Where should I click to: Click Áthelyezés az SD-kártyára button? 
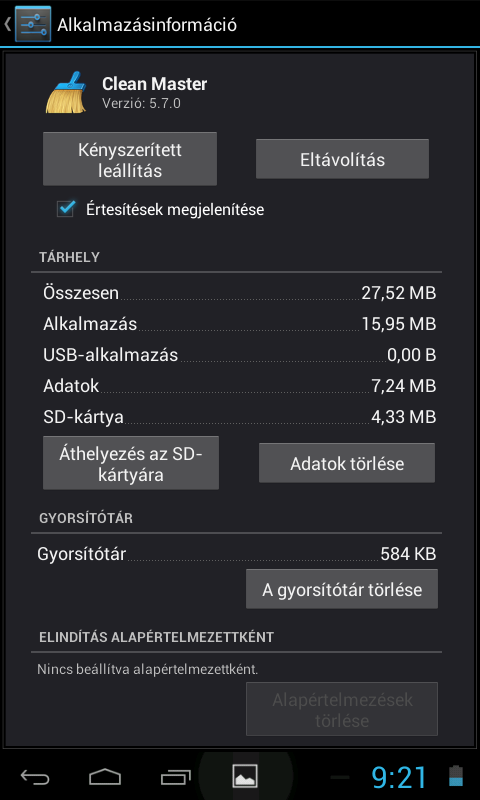click(131, 463)
